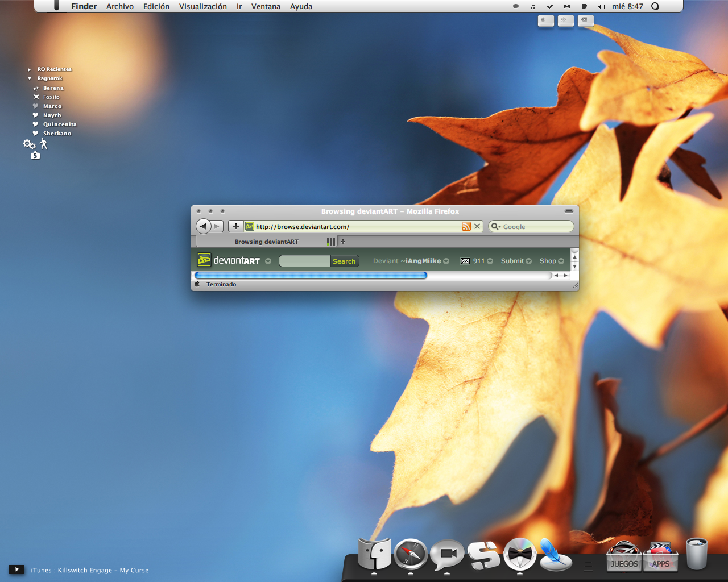Open the JUEGOS folder stack

click(x=624, y=556)
